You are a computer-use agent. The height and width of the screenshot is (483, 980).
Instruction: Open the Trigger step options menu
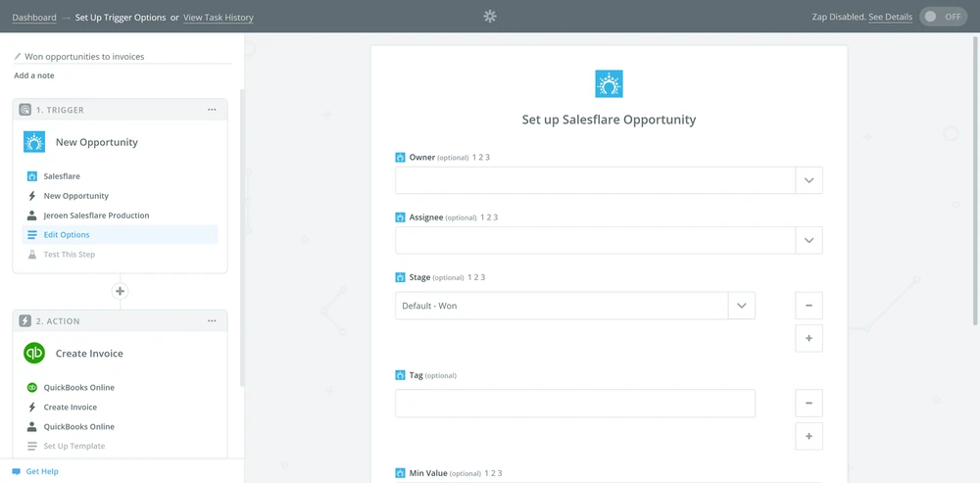pos(212,110)
